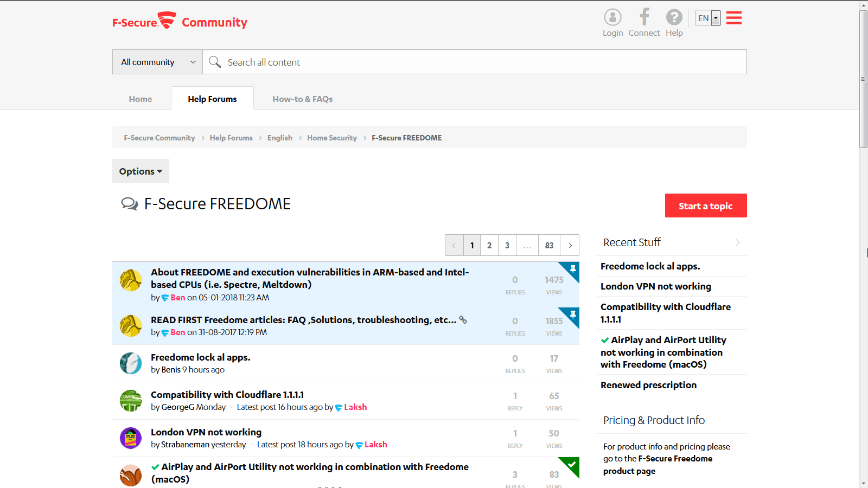Open sidebar Compatibility with Cloudflare link
868x488 pixels.
(x=666, y=313)
